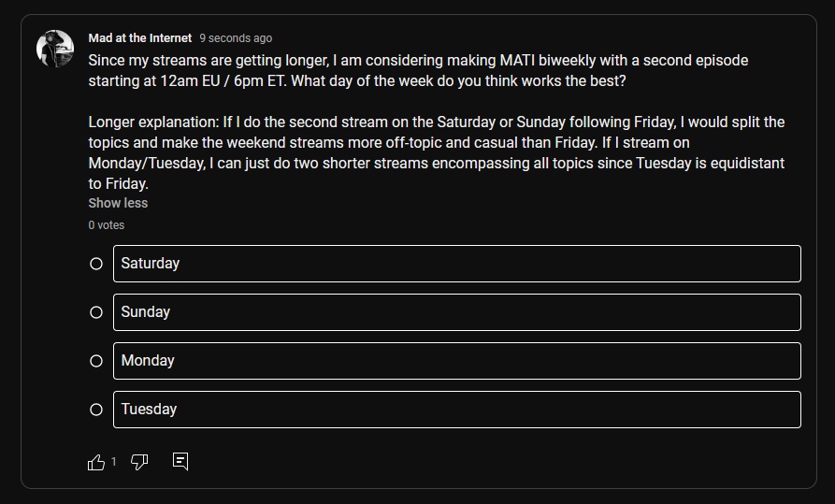Image resolution: width=835 pixels, height=504 pixels.
Task: Select the Sunday radio button
Action: (96, 312)
